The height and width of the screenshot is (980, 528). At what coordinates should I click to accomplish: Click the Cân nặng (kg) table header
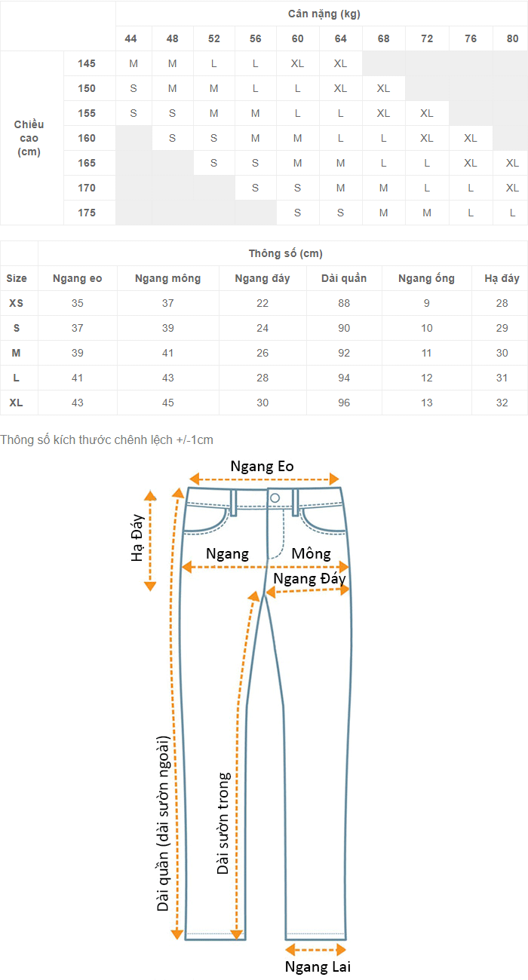pyautogui.click(x=321, y=14)
